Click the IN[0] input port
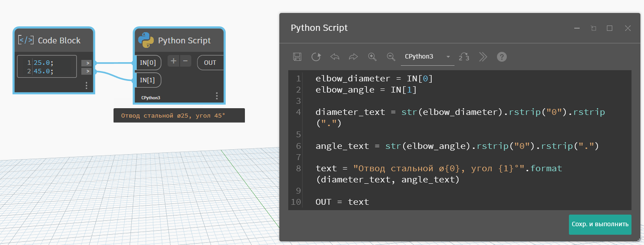This screenshot has height=245, width=644. pos(148,63)
